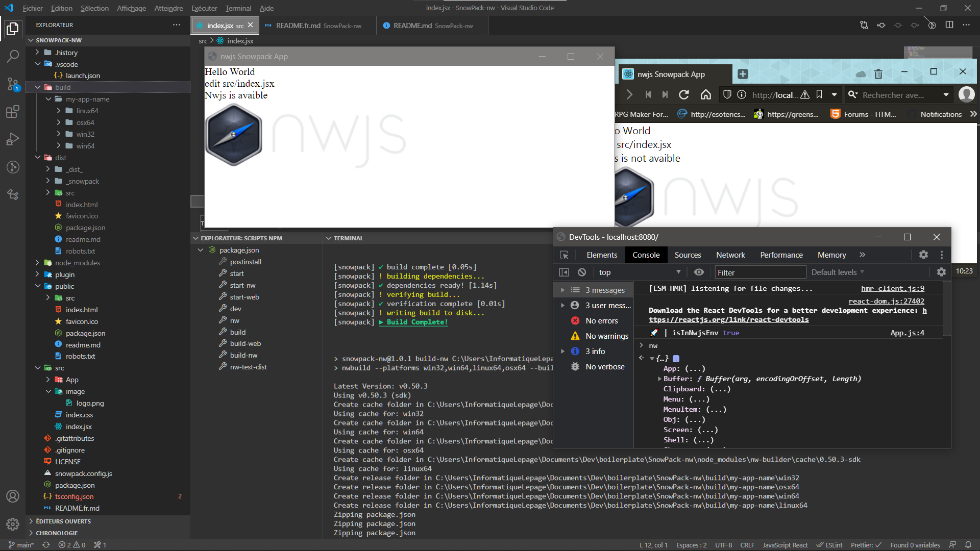Click Explorer more actions ellipsis

[x=177, y=25]
